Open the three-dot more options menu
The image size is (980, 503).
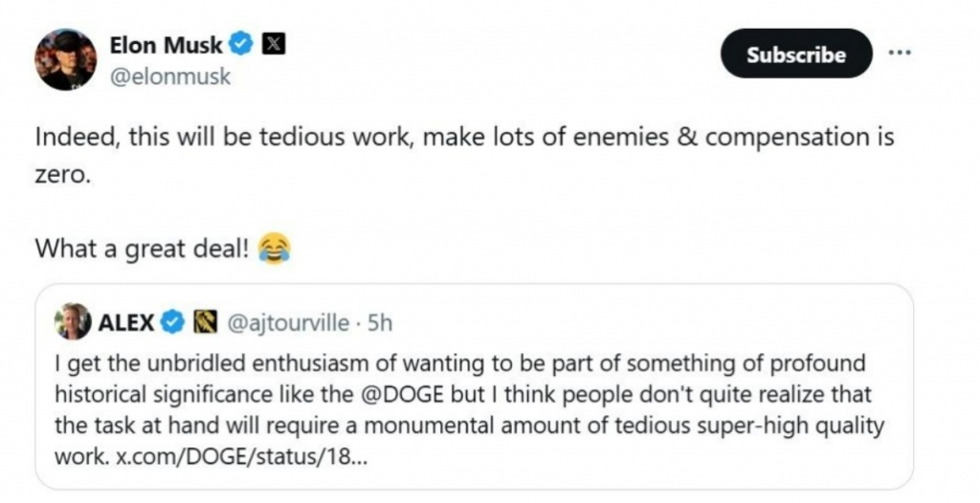click(x=900, y=54)
